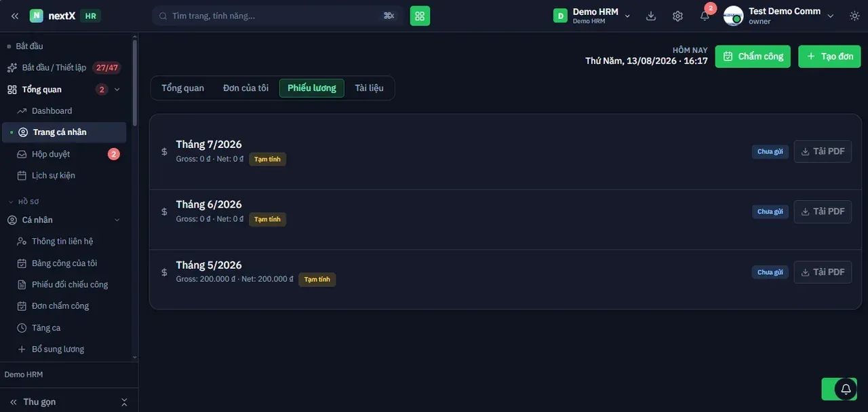
Task: Click the Chấm công button
Action: (753, 56)
